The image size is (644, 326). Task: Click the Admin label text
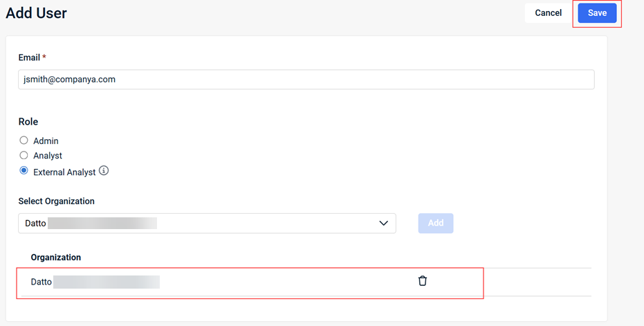(x=46, y=141)
